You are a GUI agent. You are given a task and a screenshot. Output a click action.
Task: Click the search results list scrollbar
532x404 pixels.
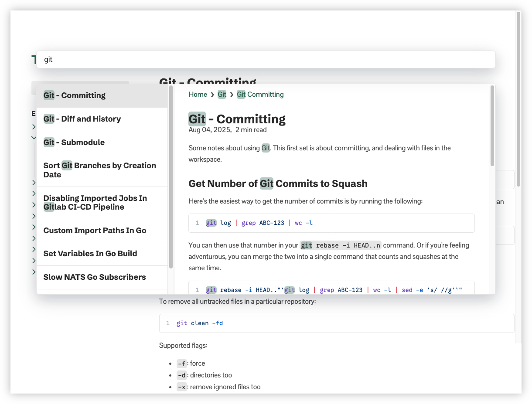coord(171,177)
